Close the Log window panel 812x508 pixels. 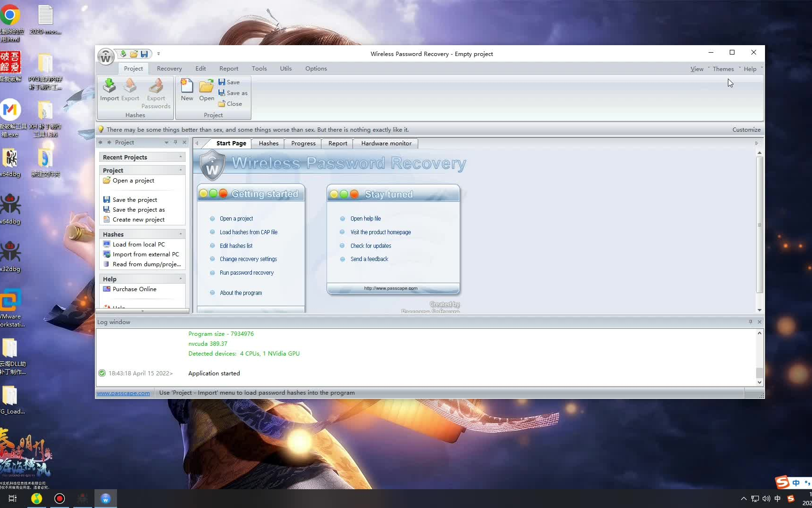[x=759, y=322]
